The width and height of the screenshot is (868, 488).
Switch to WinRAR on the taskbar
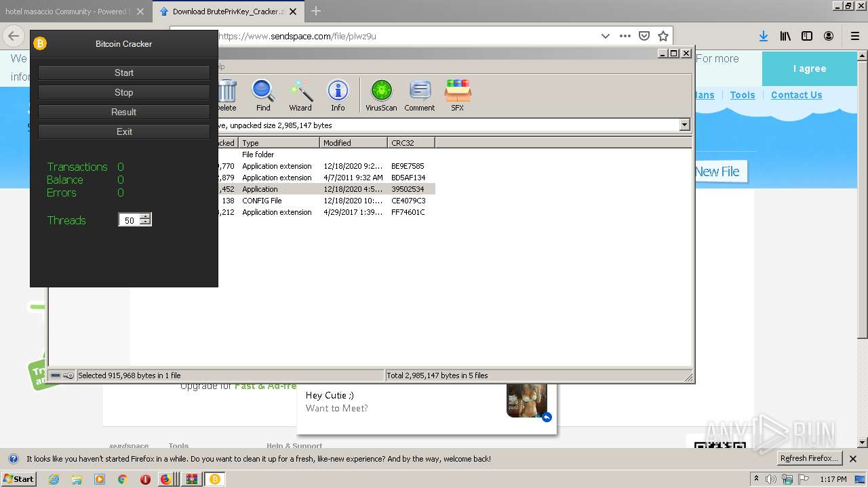191,479
